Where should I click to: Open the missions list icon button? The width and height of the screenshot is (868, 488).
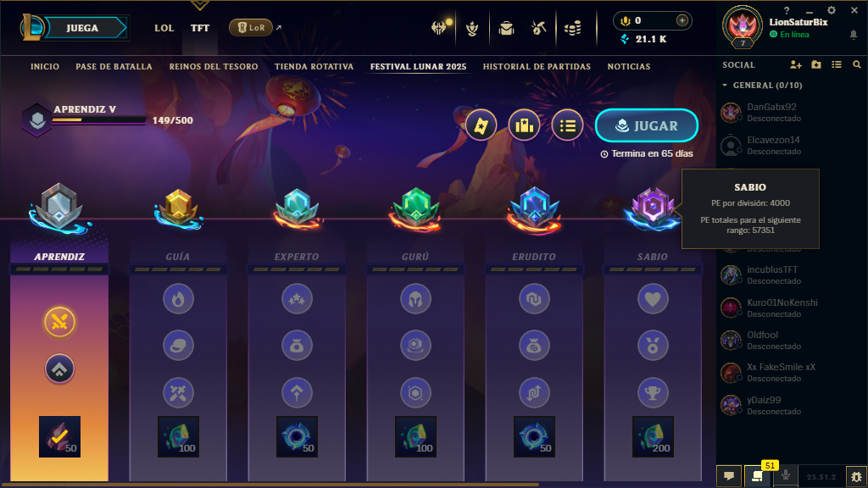(567, 125)
